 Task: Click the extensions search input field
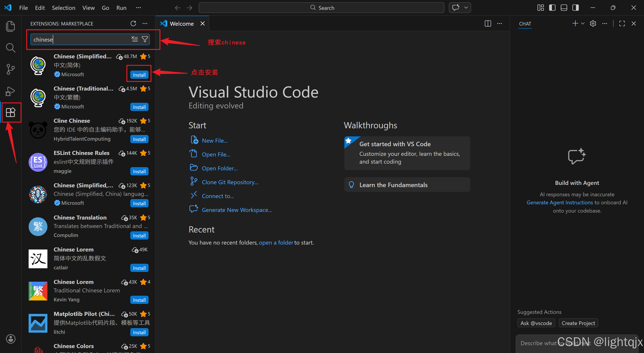[80, 40]
